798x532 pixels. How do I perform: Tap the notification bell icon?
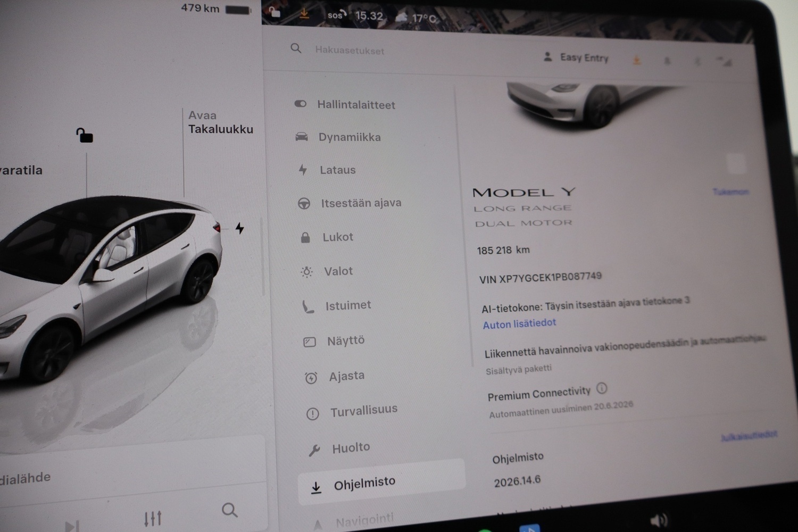point(667,61)
